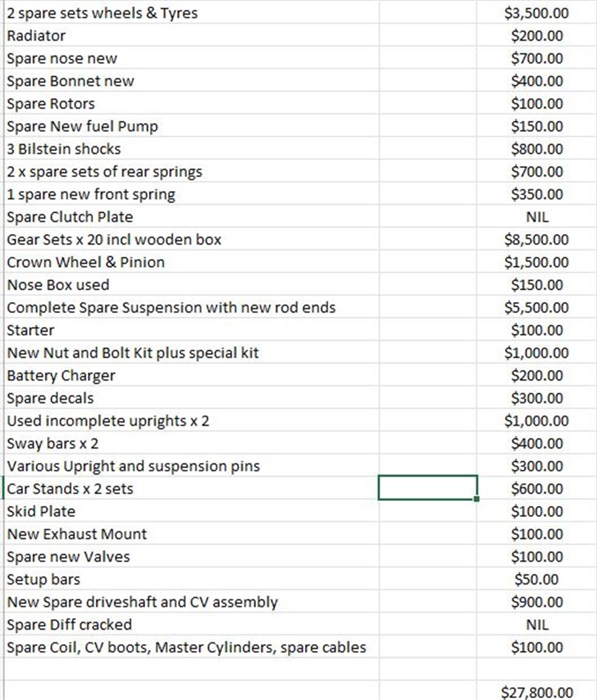Select the $27,800.00 total cell
597x700 pixels.
click(536, 693)
